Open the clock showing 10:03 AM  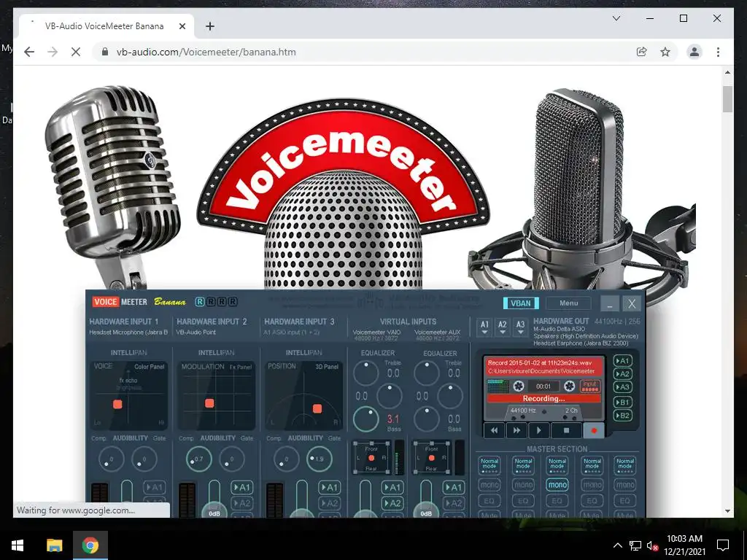[x=684, y=545]
